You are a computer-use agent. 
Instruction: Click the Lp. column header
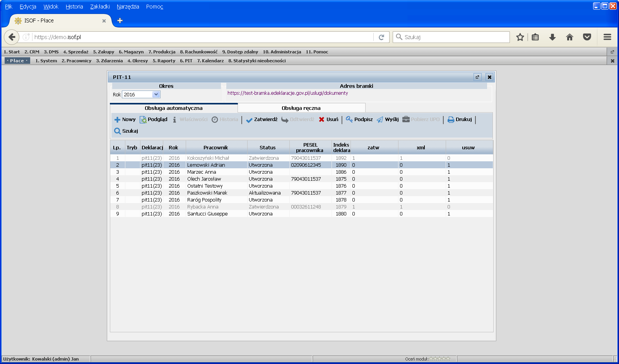point(117,148)
